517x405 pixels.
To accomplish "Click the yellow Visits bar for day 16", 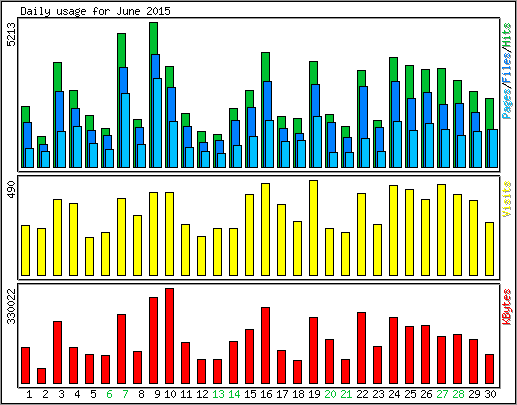I will pyautogui.click(x=265, y=229).
